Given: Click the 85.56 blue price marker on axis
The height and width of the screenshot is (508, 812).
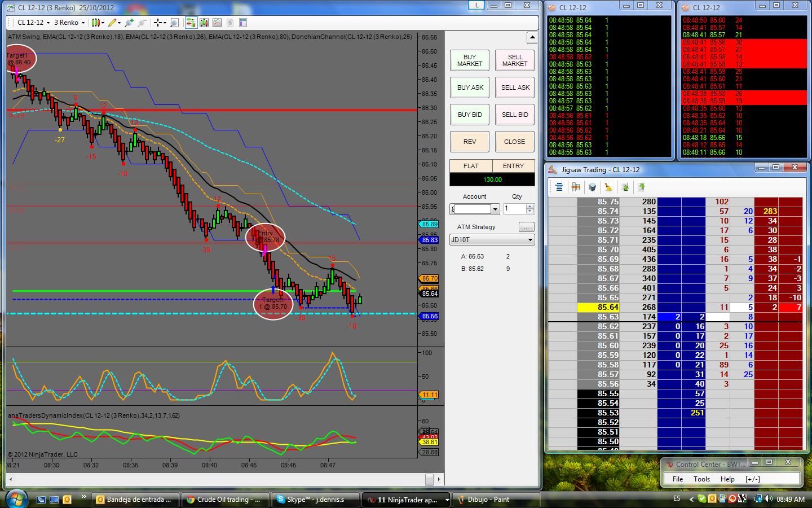Looking at the screenshot, I should (429, 316).
